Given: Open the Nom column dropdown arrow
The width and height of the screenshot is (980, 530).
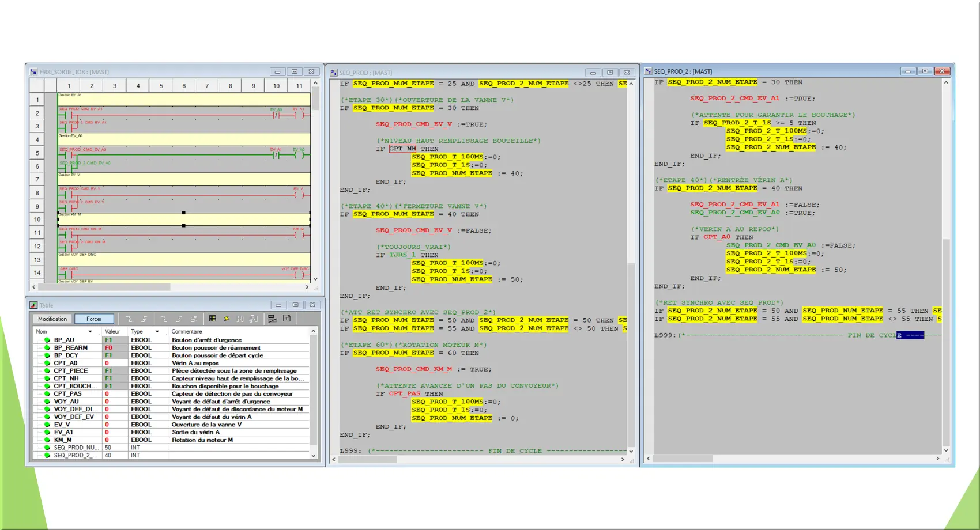Looking at the screenshot, I should tap(90, 331).
